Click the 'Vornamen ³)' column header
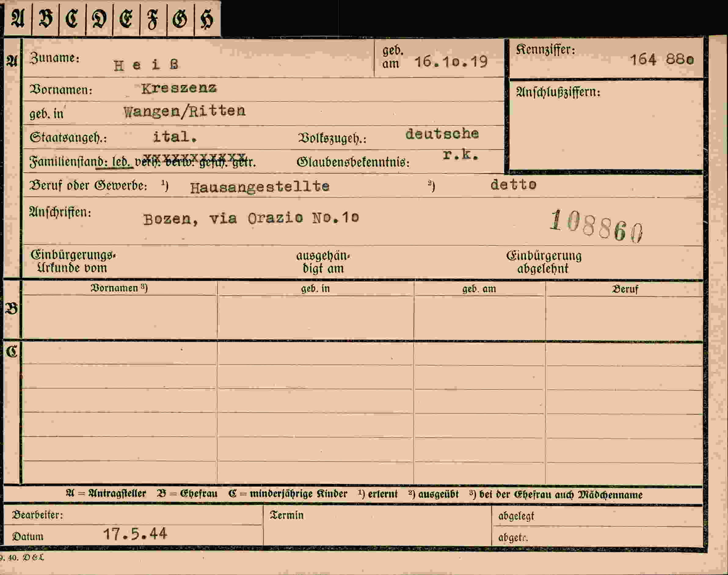 click(119, 288)
